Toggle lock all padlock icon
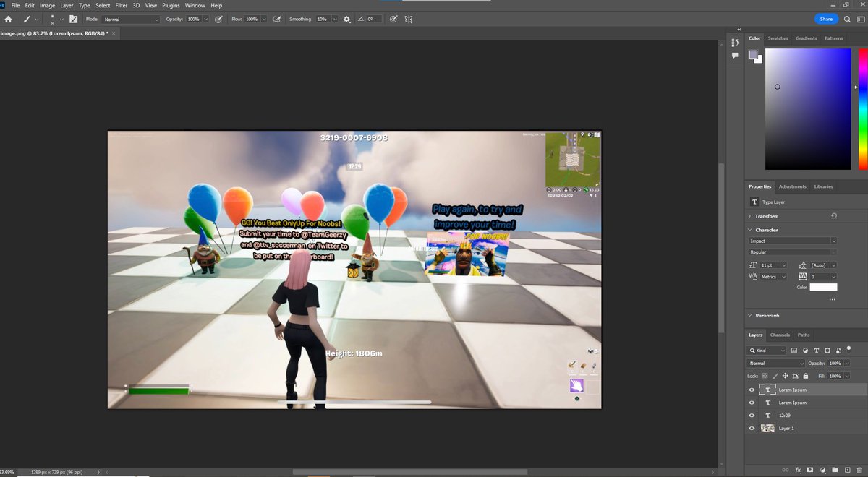868x477 pixels. click(805, 376)
